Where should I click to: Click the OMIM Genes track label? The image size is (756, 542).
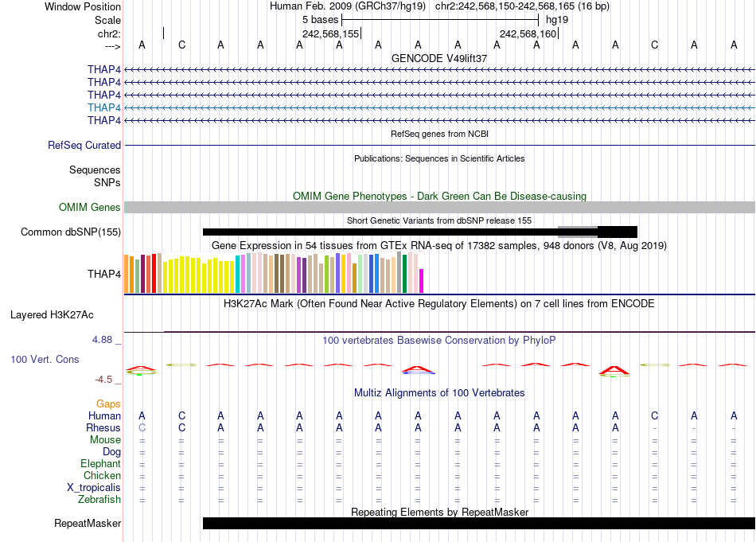[89, 208]
